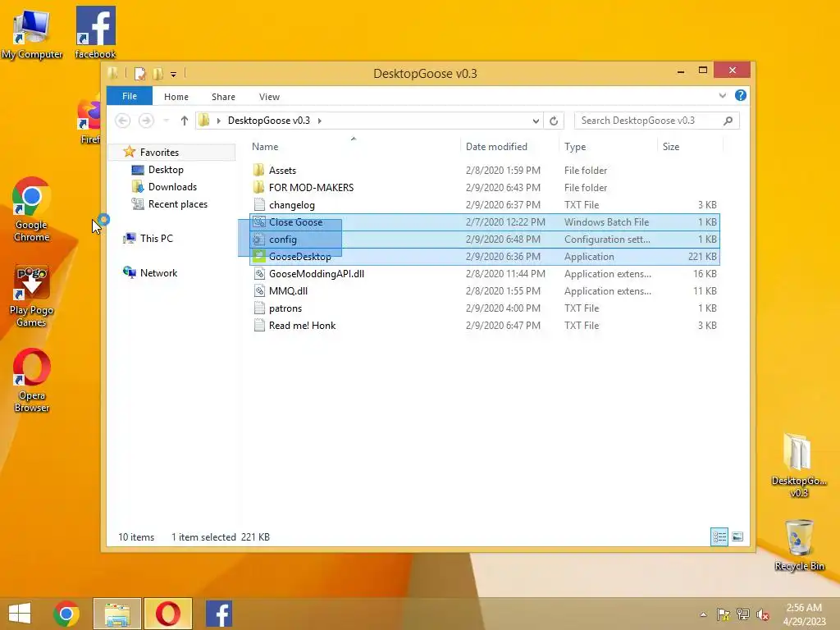
Task: Select Play Pogo Games desktop icon
Action: pos(31,295)
